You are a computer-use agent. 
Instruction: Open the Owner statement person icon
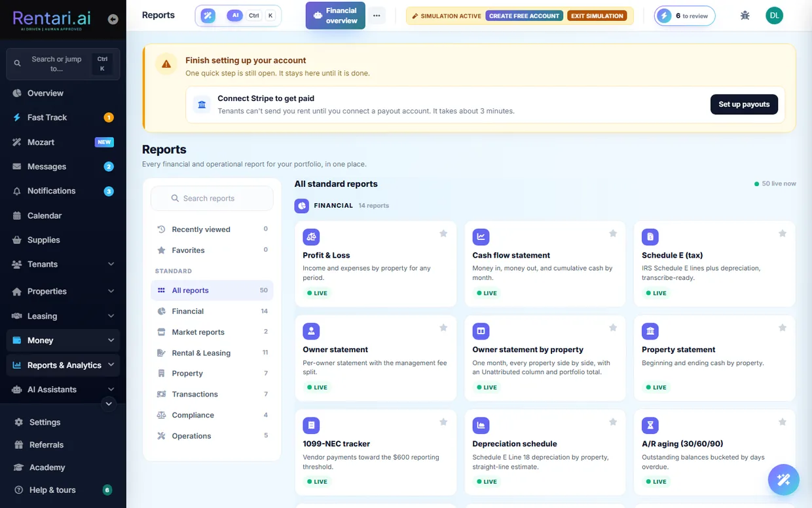(x=311, y=331)
